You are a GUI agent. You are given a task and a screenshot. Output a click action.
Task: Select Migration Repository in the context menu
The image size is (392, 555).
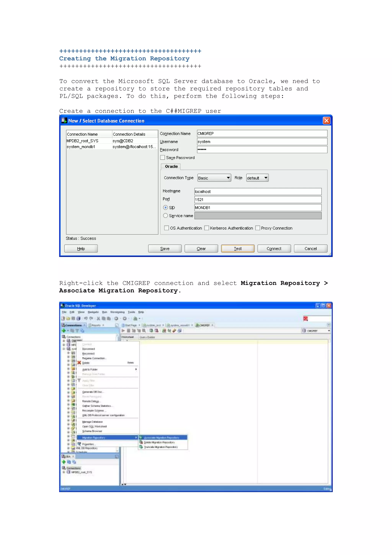(x=107, y=438)
